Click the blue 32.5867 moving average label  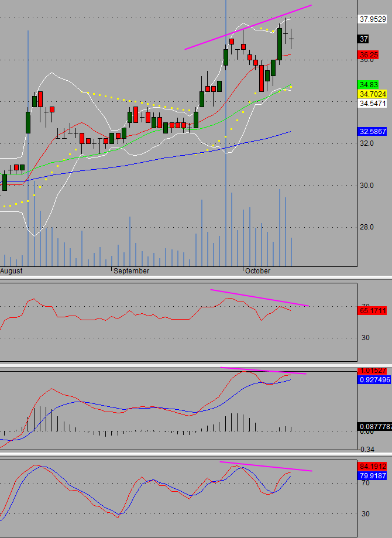373,131
